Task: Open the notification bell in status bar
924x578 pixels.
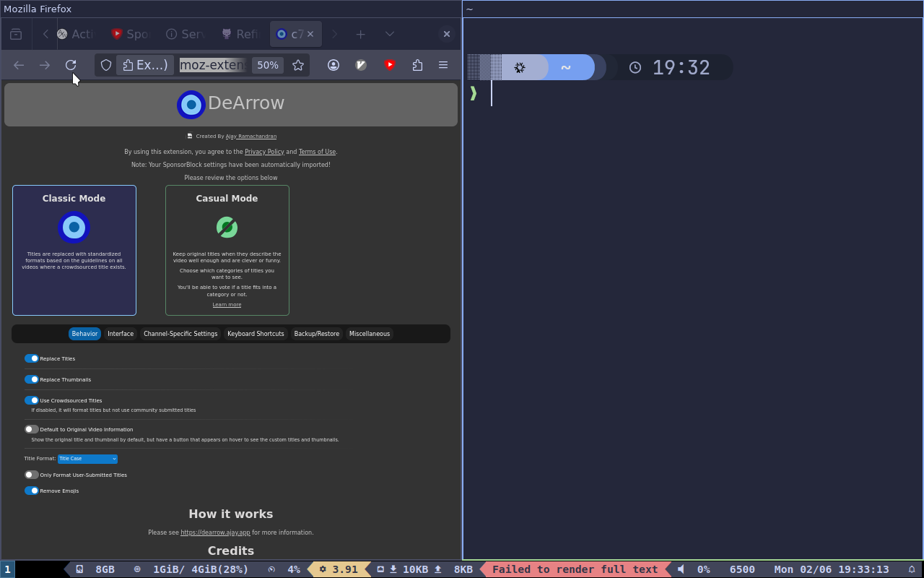Action: pyautogui.click(x=912, y=569)
